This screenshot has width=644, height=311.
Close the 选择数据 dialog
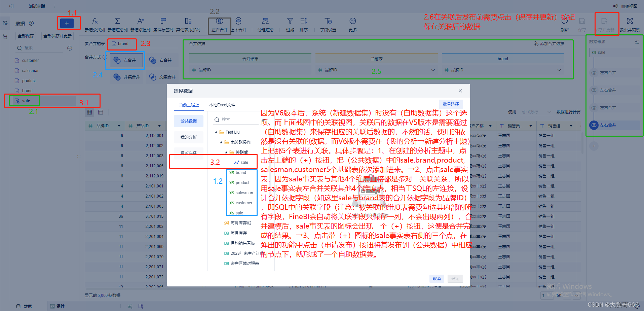[x=460, y=91]
